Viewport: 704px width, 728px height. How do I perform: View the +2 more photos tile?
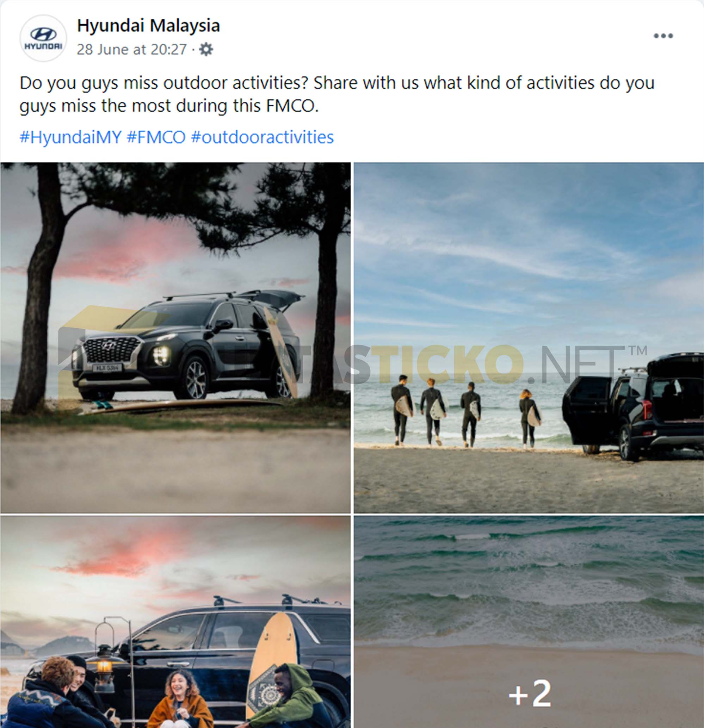529,622
